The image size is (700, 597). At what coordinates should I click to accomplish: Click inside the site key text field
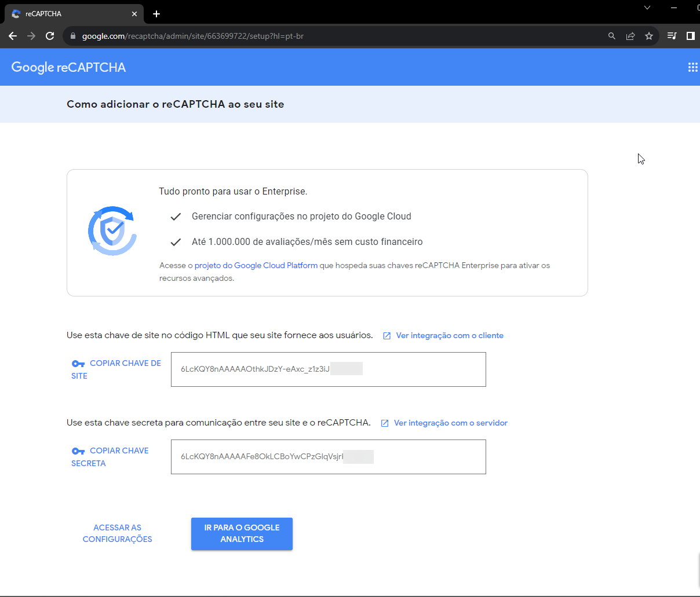328,369
